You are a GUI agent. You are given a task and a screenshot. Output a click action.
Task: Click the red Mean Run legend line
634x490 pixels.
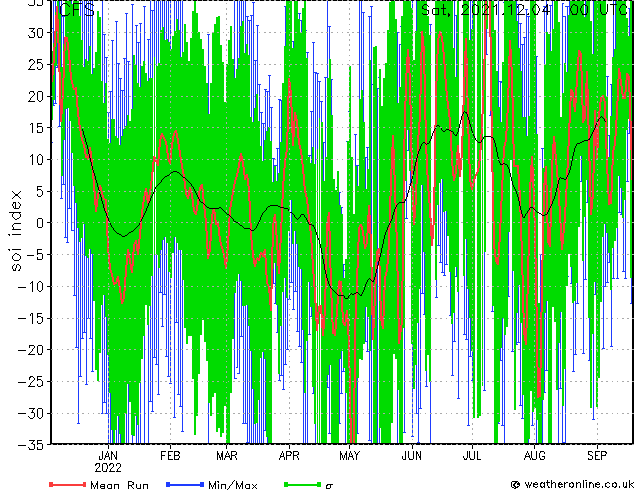coord(67,484)
